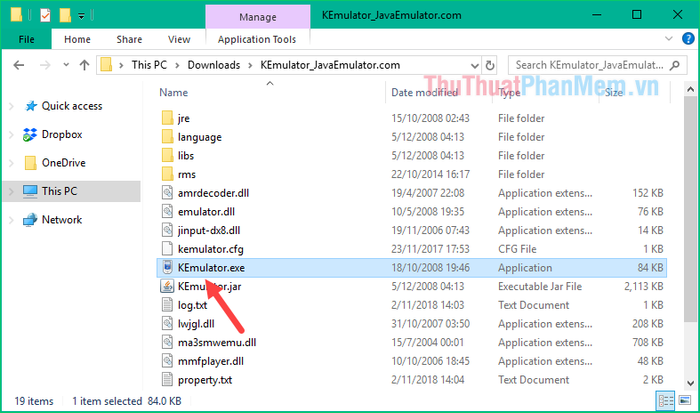The image size is (700, 413).
Task: Expand This PC in navigation pane
Action: pyautogui.click(x=11, y=192)
